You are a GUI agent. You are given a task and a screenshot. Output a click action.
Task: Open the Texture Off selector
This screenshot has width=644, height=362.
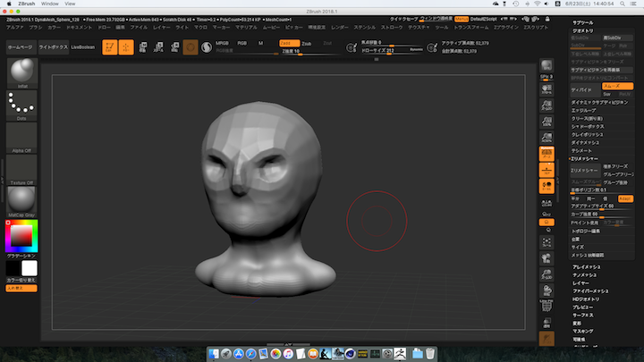point(21,170)
